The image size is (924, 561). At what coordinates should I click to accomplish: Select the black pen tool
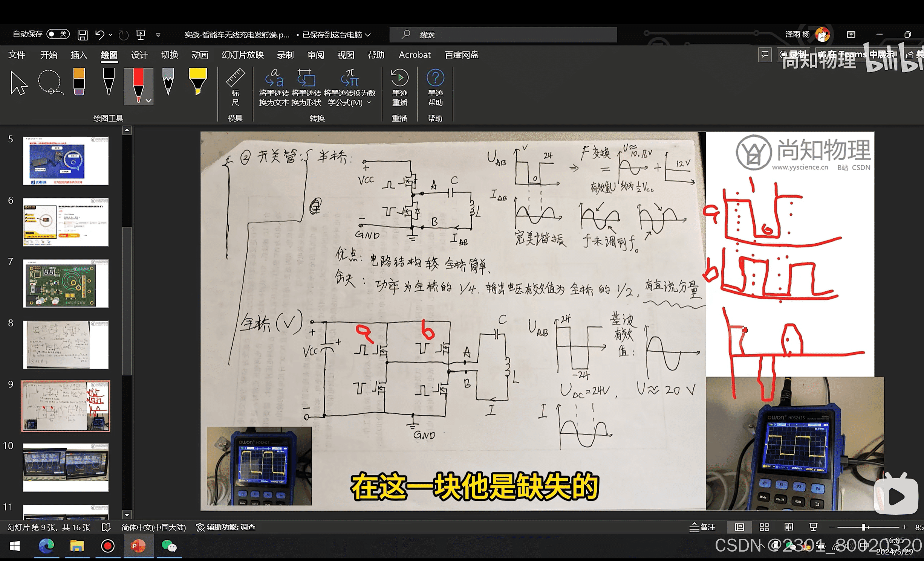coord(109,82)
